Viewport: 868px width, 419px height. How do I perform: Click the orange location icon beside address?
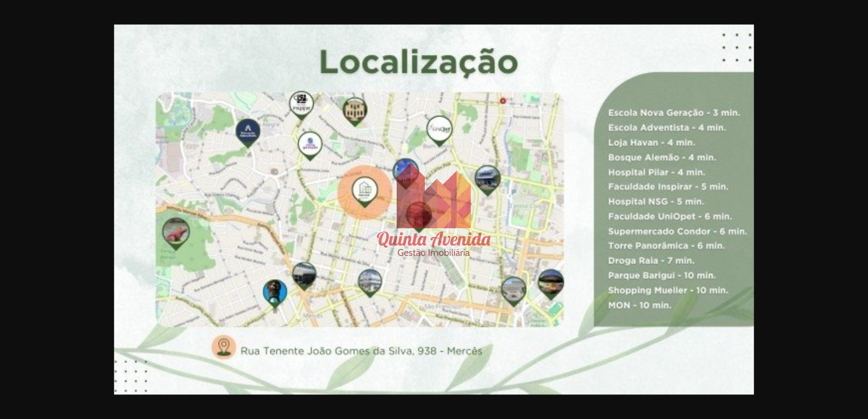(x=224, y=347)
